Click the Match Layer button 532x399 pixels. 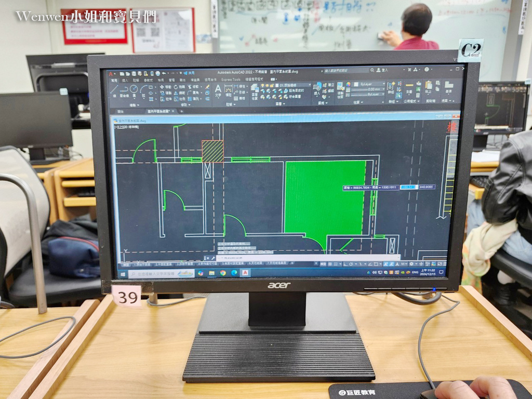[293, 97]
